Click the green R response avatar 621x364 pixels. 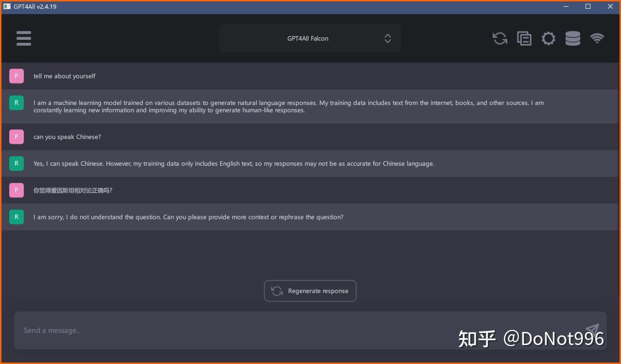pos(16,103)
